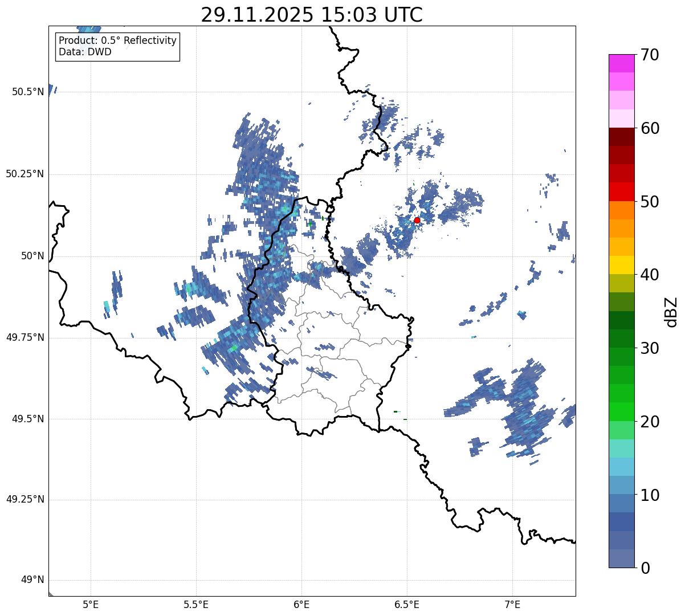Click the 50.5°N latitude label

[28, 92]
